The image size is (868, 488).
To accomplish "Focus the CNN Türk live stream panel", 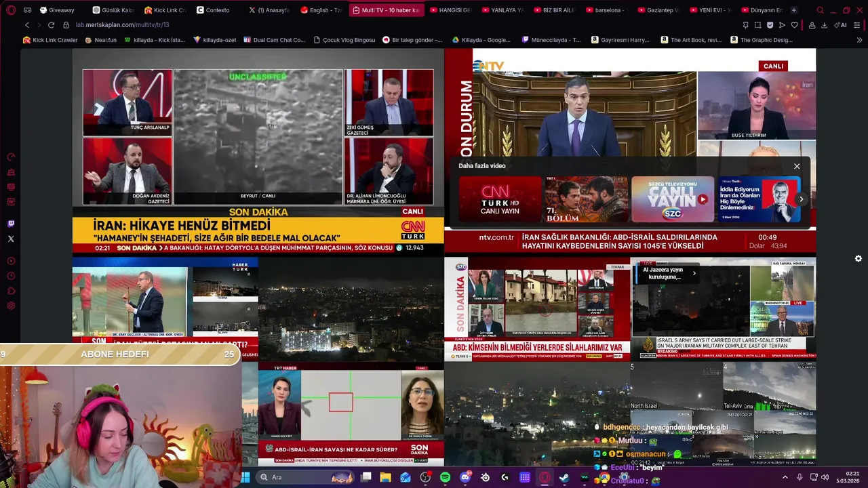I will (x=258, y=152).
